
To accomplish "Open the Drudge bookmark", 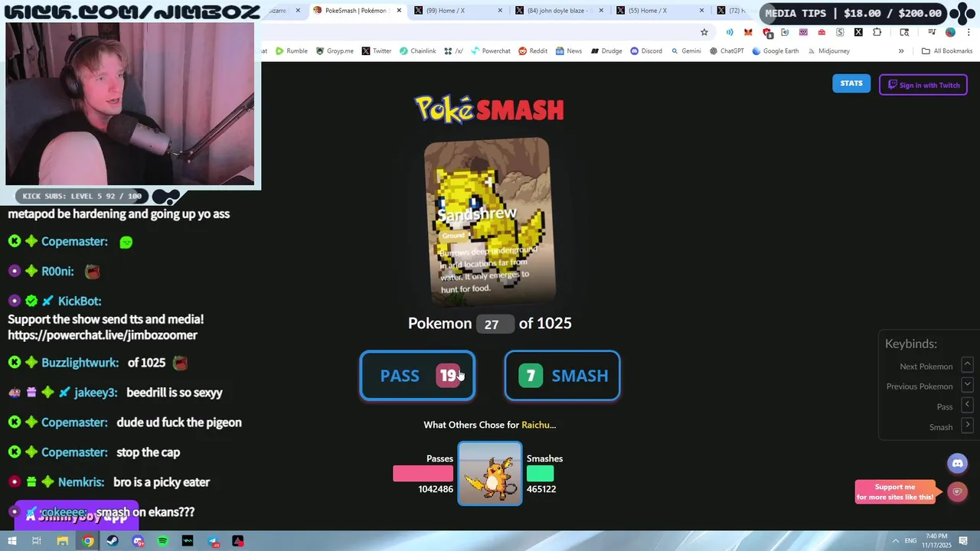I will tap(606, 51).
